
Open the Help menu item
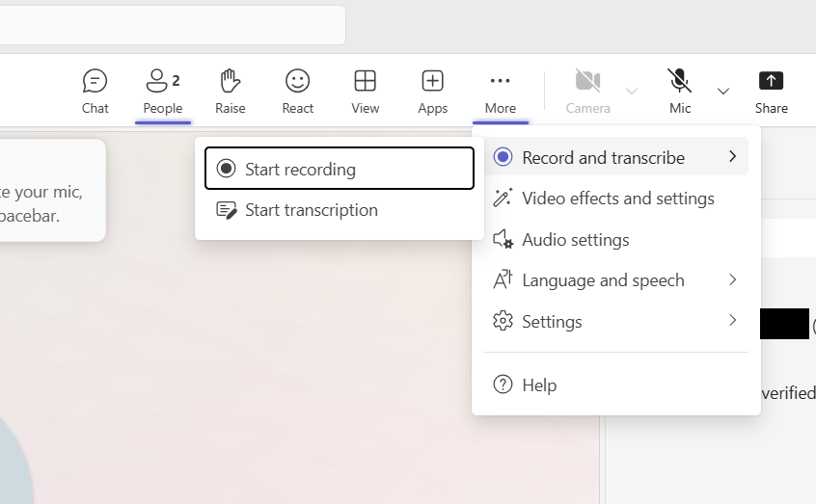click(x=538, y=385)
